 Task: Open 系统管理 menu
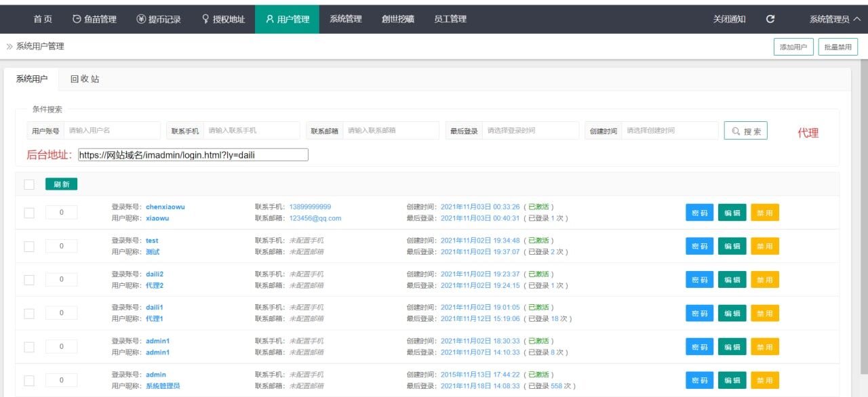(346, 19)
